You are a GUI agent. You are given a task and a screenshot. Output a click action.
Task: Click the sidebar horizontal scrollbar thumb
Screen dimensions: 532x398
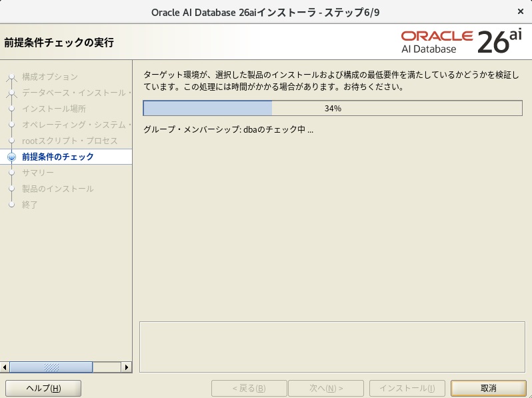(51, 367)
